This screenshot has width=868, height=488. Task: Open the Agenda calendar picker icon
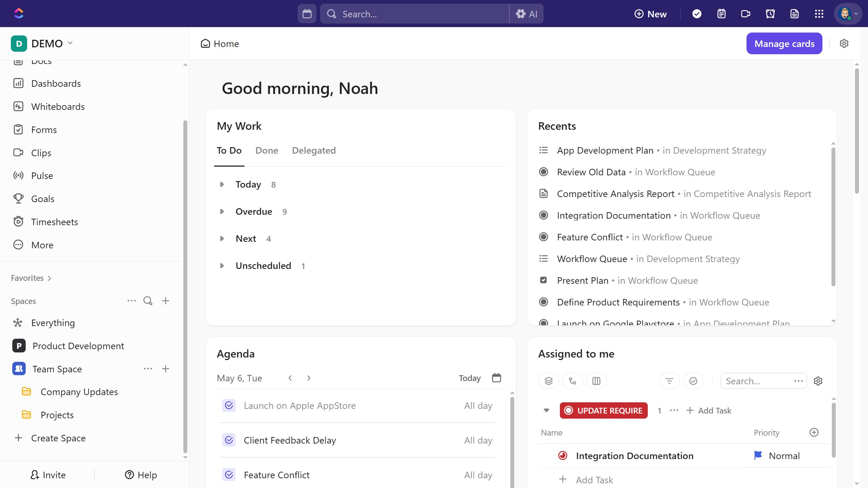497,378
